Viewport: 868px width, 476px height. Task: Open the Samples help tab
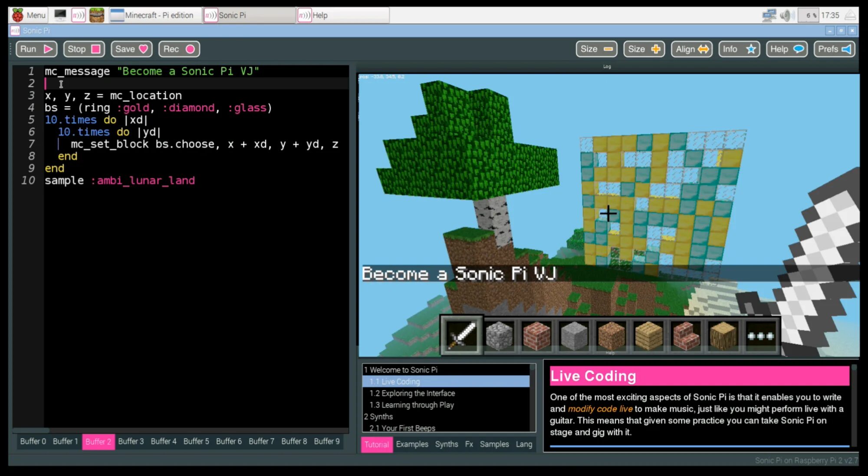click(x=494, y=444)
